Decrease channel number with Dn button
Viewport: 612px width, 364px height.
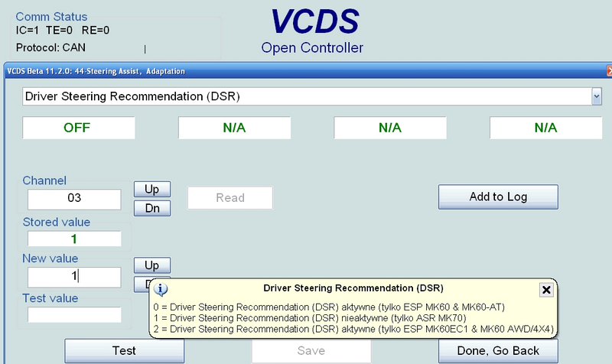point(152,208)
